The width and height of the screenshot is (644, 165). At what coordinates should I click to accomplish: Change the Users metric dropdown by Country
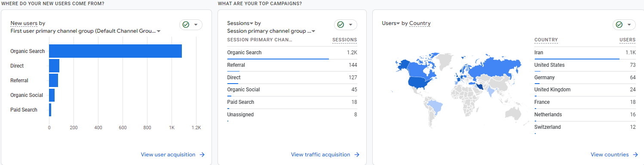398,23
